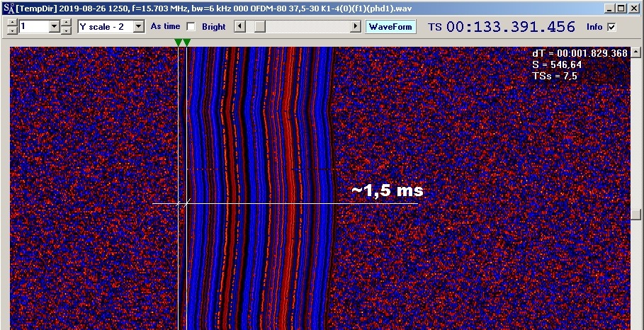Open the dropdown of the value box showing 1
The image size is (644, 330).
coord(55,27)
